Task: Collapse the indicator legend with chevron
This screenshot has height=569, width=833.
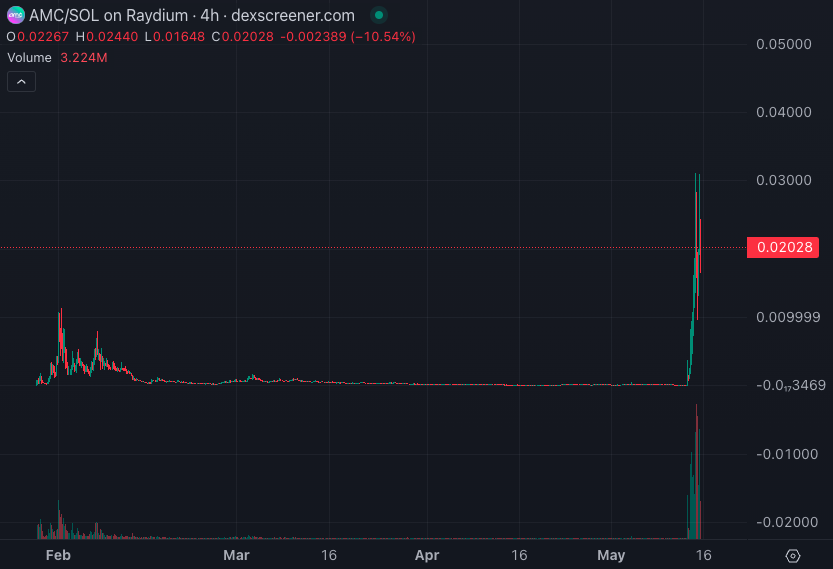Action: pyautogui.click(x=21, y=82)
